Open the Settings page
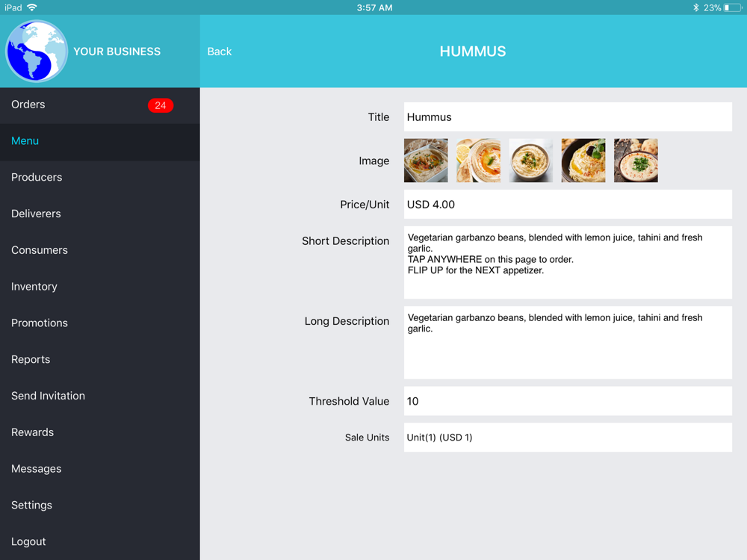747x560 pixels. coord(100,505)
